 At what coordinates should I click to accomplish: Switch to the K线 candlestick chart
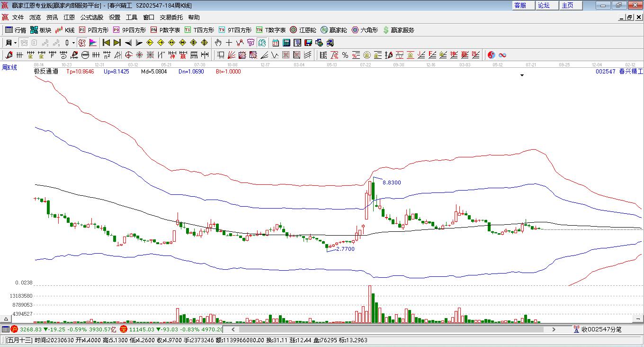(x=65, y=30)
